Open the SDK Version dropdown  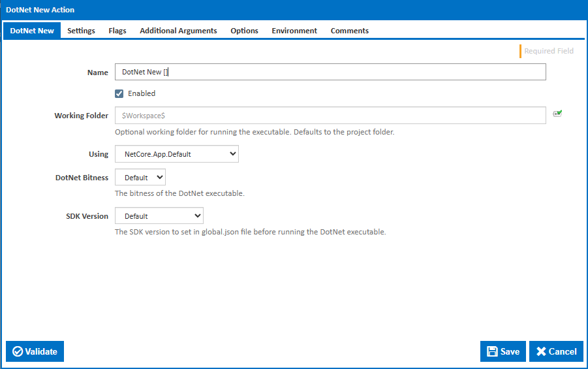tap(159, 216)
